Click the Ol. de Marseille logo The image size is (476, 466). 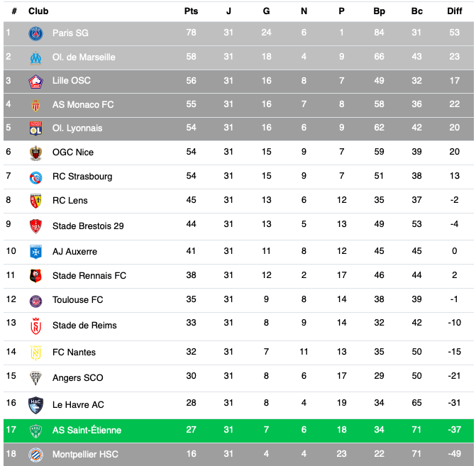click(x=35, y=57)
